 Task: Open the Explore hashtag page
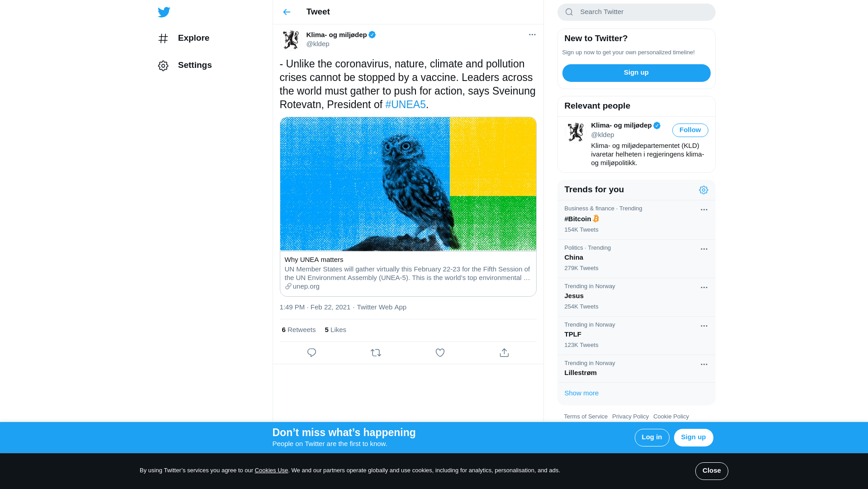(x=184, y=38)
